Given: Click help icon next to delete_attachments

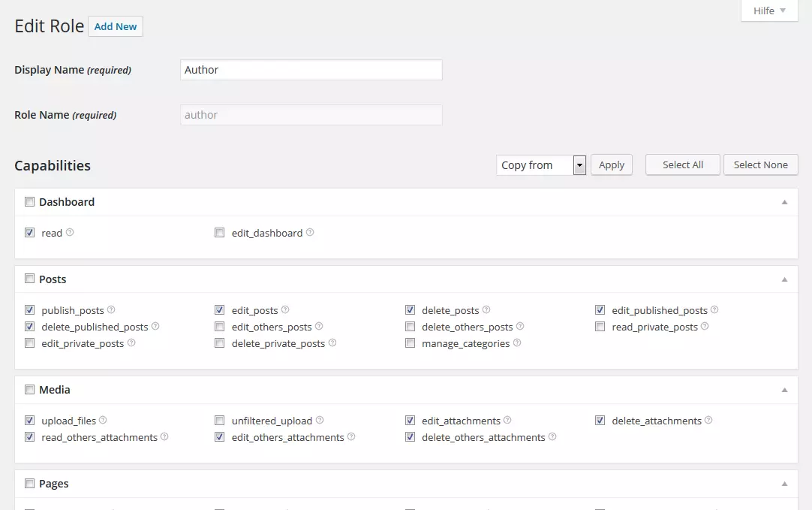Looking at the screenshot, I should point(708,421).
